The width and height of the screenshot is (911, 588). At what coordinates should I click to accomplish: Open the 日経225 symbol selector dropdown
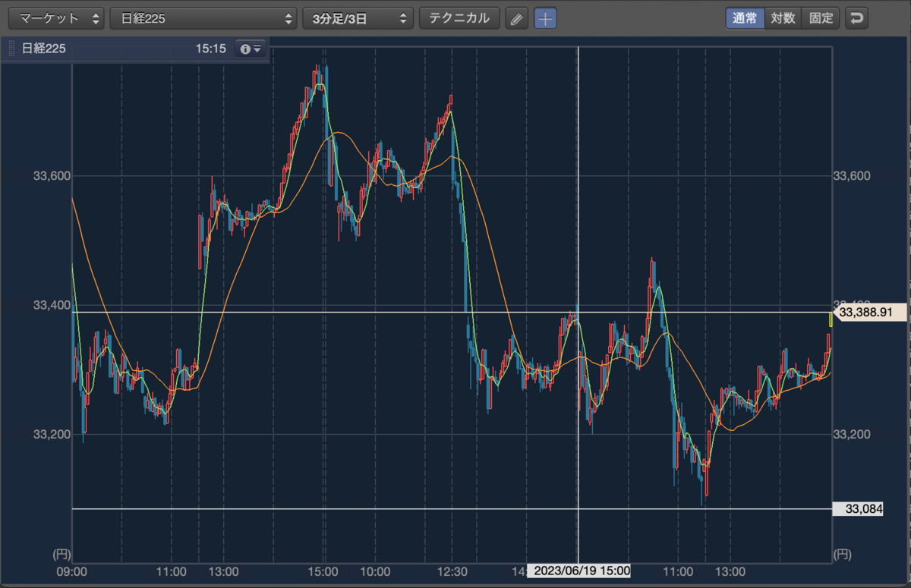tap(203, 18)
